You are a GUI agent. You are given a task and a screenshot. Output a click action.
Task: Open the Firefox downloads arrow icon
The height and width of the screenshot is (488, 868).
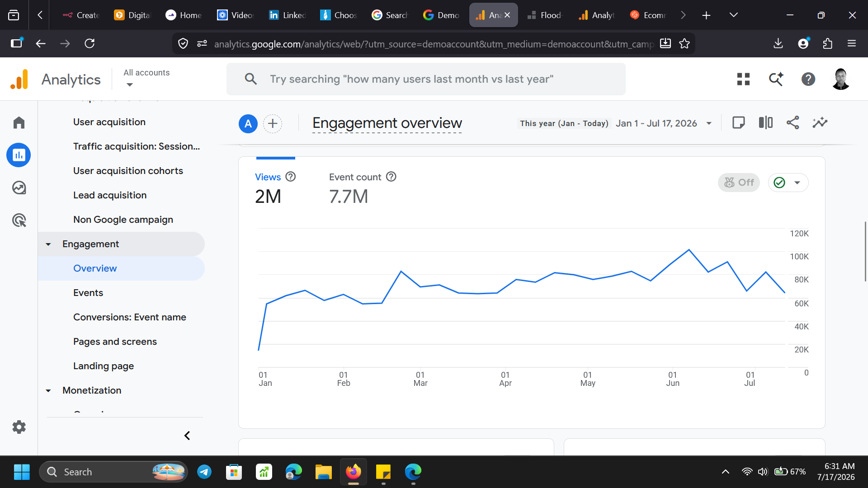coord(778,43)
